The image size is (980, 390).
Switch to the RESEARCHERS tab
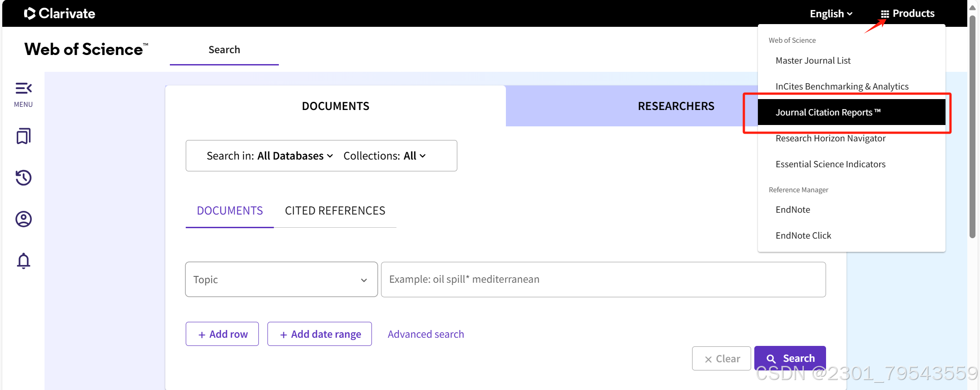(x=676, y=106)
